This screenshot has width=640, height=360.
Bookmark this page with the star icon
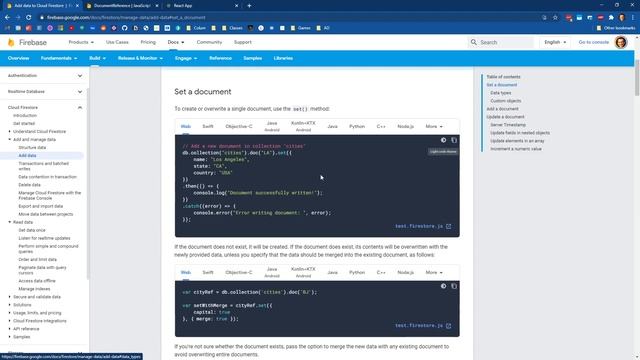tap(555, 18)
